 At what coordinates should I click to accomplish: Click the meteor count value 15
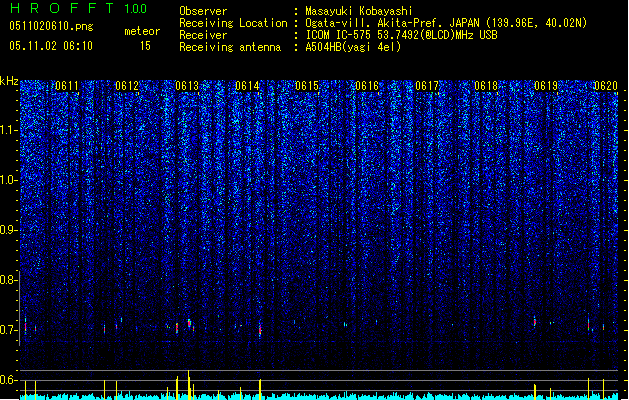pos(145,46)
